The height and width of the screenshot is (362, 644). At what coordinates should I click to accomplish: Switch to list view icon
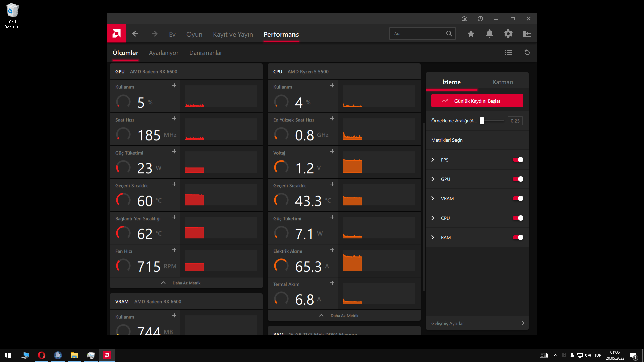pos(508,52)
